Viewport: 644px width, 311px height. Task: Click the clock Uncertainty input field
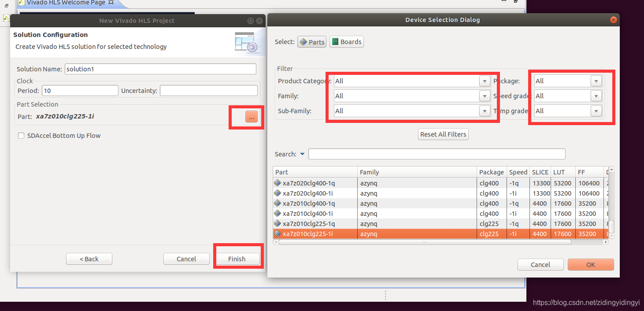[208, 91]
